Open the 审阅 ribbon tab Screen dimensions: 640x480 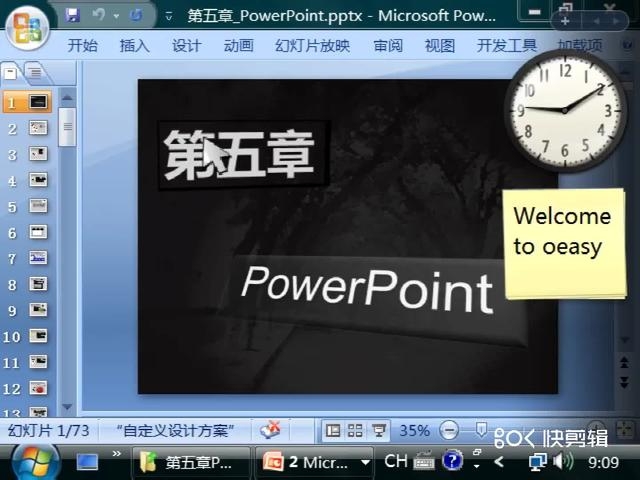(388, 45)
